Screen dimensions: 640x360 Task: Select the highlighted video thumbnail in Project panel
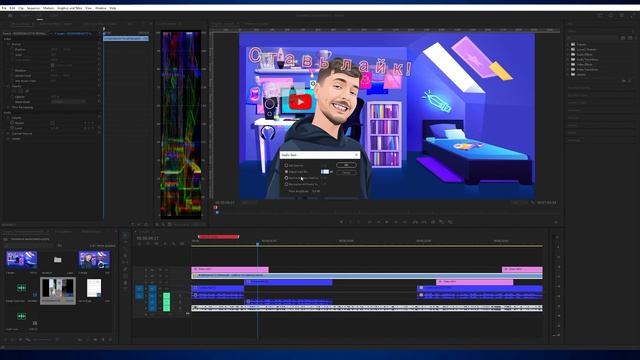58,289
